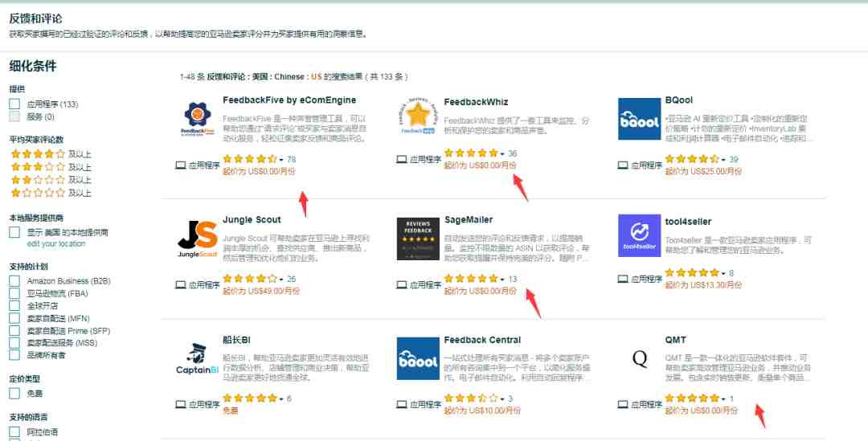Enable 显示 美国 的本地提供商 checkbox
The image size is (868, 441).
point(15,232)
